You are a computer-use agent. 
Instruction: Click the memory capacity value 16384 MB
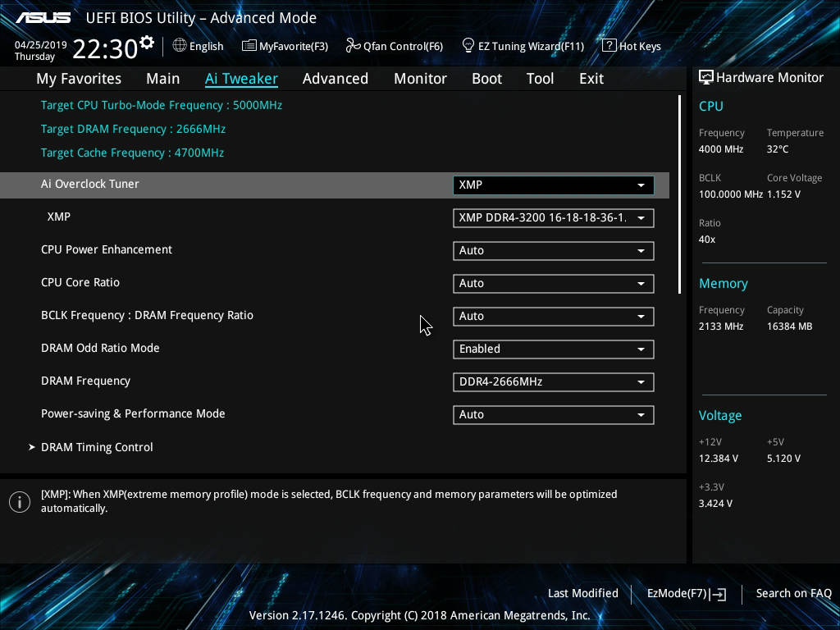tap(790, 326)
